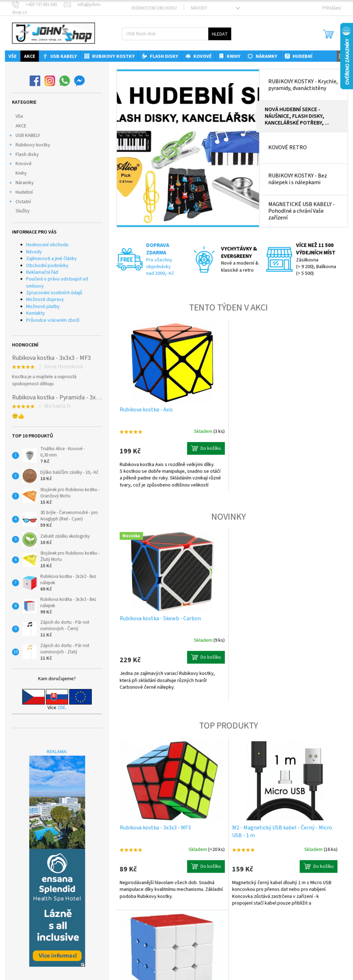
Task: Expand the USB KABELY category
Action: point(10,135)
